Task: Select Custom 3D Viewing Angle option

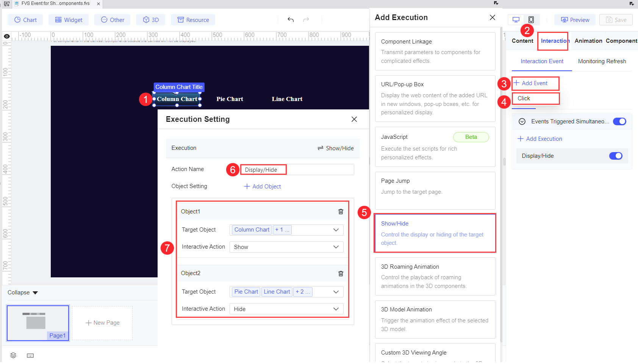Action: [x=435, y=353]
